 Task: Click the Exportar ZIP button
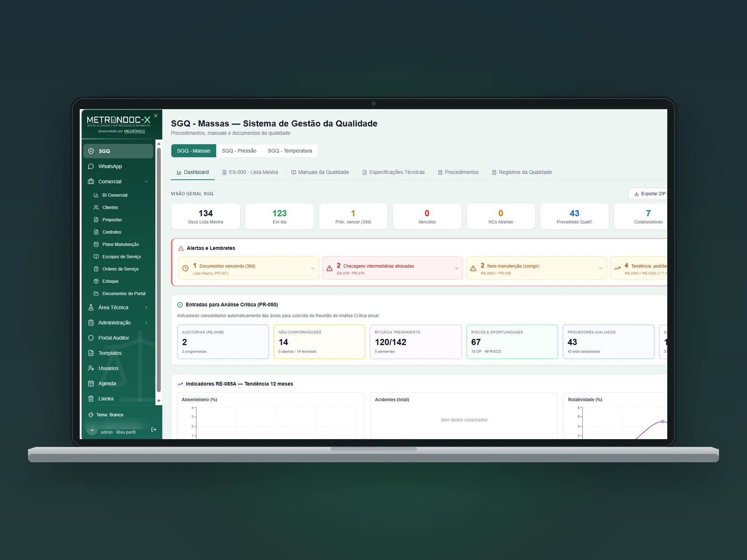pyautogui.click(x=648, y=194)
